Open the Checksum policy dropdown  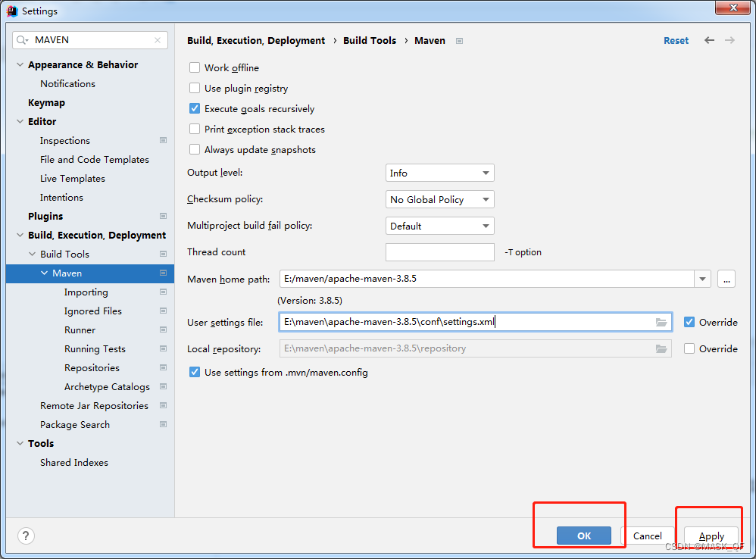[439, 199]
